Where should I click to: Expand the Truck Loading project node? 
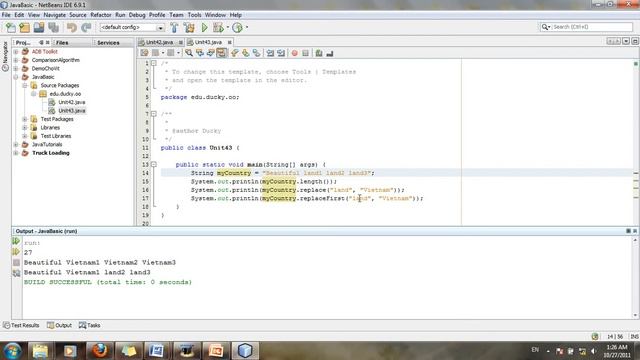tap(16, 153)
